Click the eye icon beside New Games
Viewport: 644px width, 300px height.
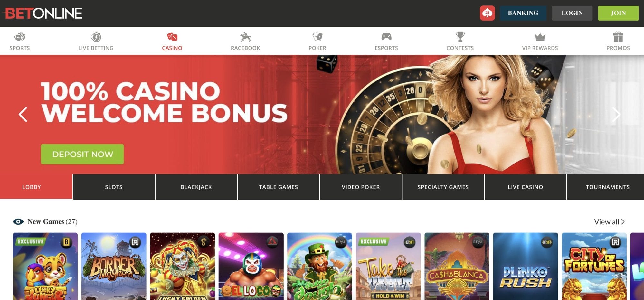pos(18,221)
